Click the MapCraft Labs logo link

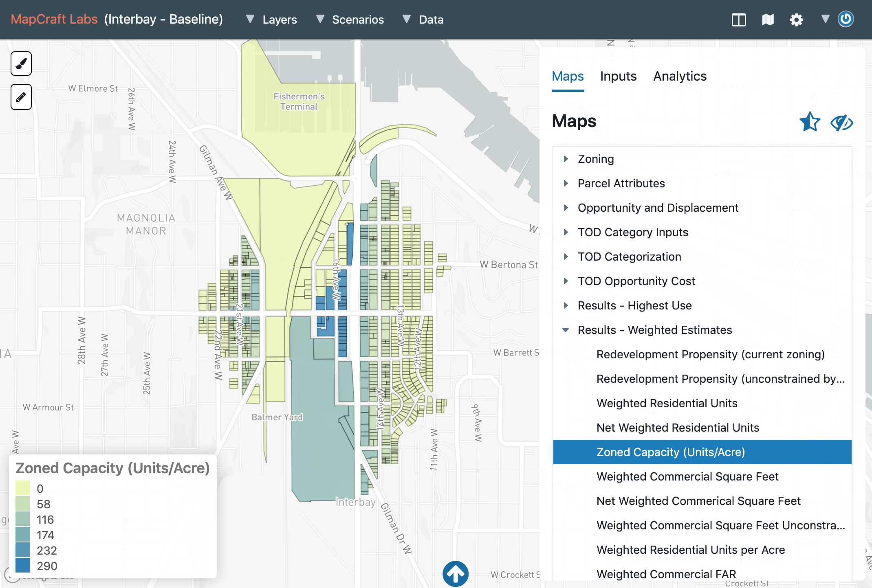(x=54, y=19)
